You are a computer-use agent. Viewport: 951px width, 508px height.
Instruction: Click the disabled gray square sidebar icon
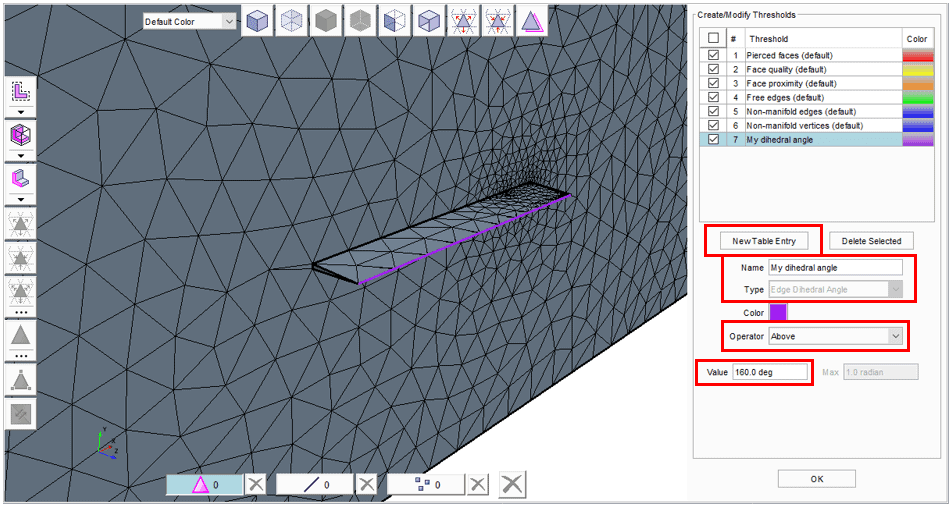pos(21,413)
